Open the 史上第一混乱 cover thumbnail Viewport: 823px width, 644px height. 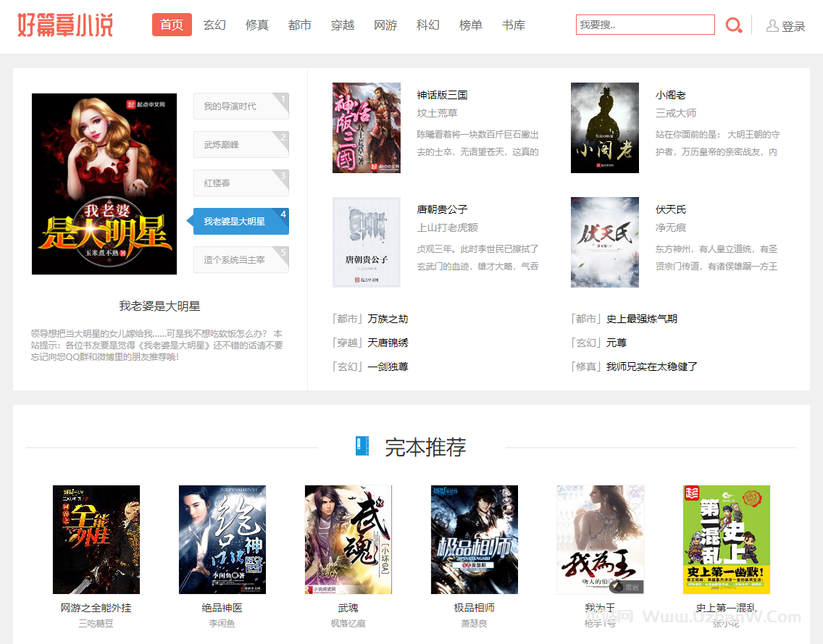tap(726, 540)
